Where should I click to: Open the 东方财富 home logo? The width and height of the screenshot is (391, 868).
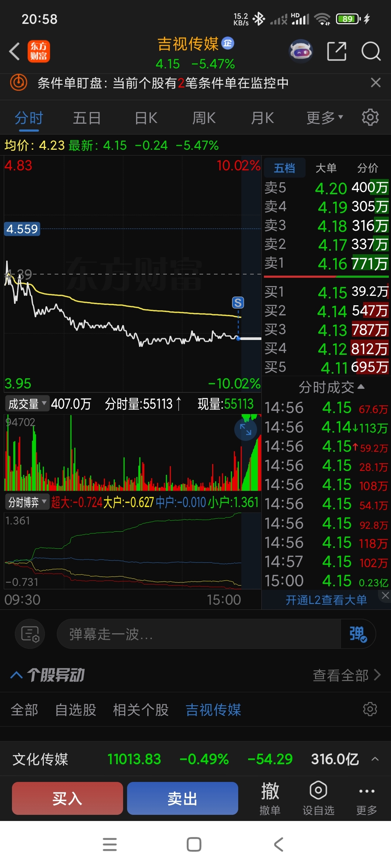pos(39,51)
